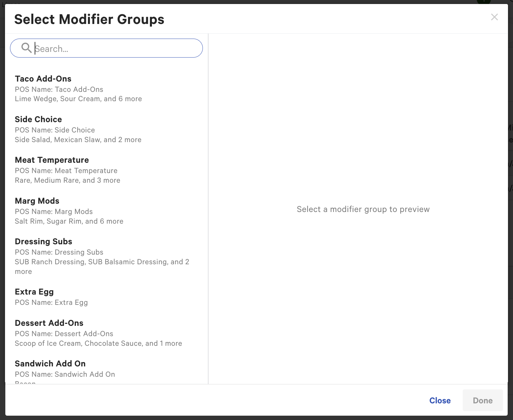Image resolution: width=513 pixels, height=420 pixels.
Task: Select the Extra Egg modifier group
Action: pyautogui.click(x=34, y=292)
